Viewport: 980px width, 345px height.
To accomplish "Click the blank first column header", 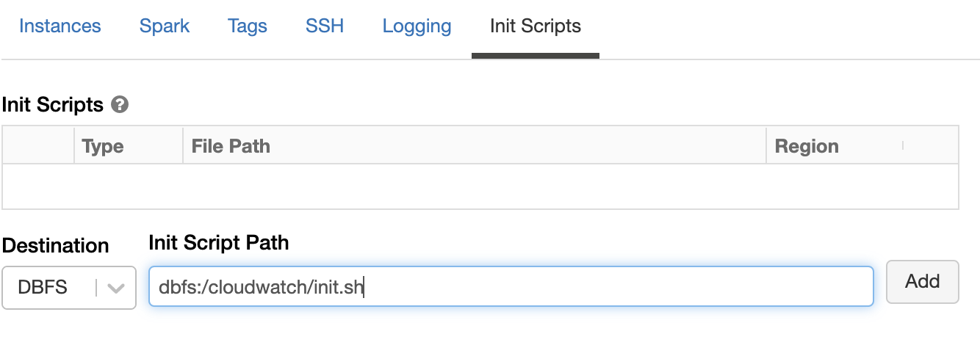I will click(x=38, y=146).
